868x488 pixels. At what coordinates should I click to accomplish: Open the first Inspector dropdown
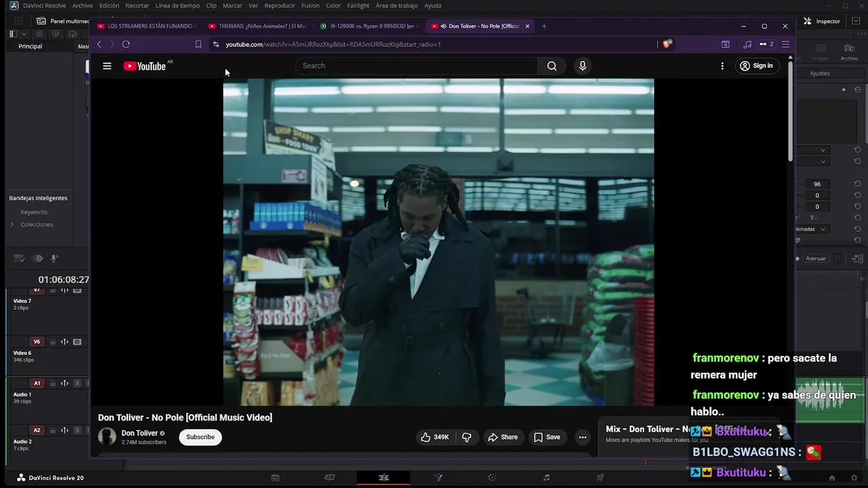click(813, 150)
